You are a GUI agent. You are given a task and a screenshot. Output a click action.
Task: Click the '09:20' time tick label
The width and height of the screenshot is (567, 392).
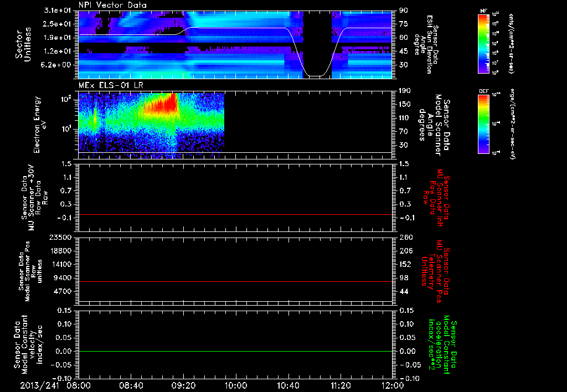pos(183,385)
